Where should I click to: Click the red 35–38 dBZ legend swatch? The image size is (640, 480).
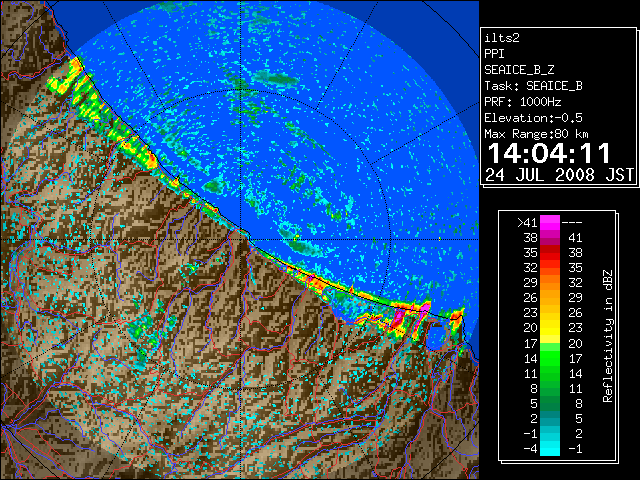tap(550, 253)
